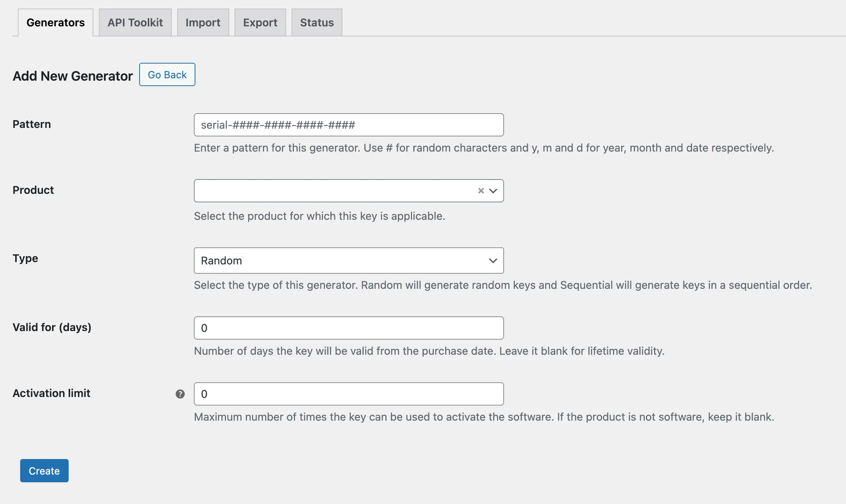Image resolution: width=846 pixels, height=504 pixels.
Task: Switch to the Generators tab
Action: (x=55, y=22)
